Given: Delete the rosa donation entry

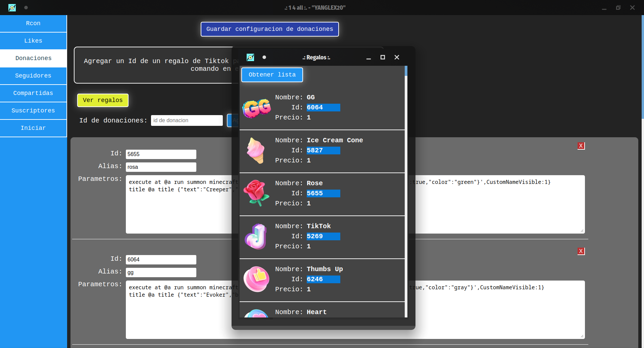Looking at the screenshot, I should [x=581, y=146].
